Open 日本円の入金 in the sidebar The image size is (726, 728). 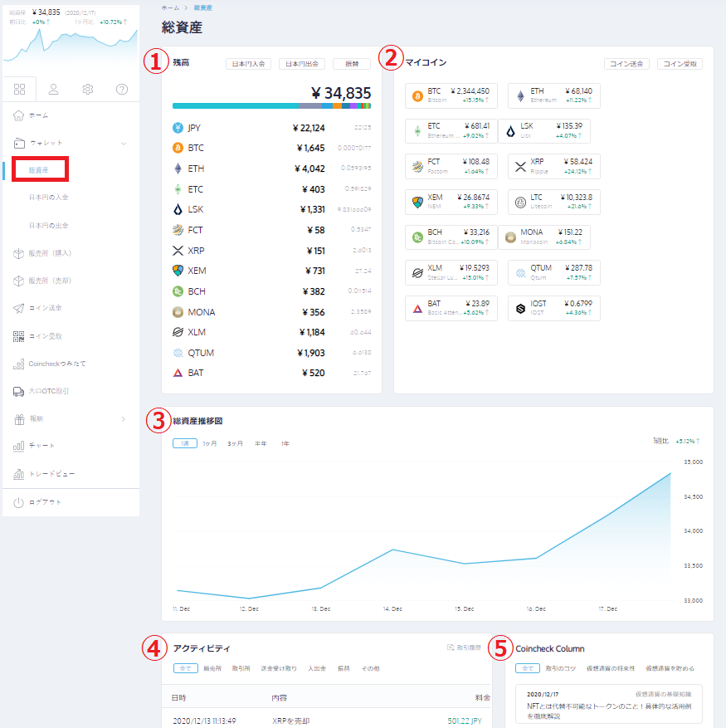tap(49, 198)
